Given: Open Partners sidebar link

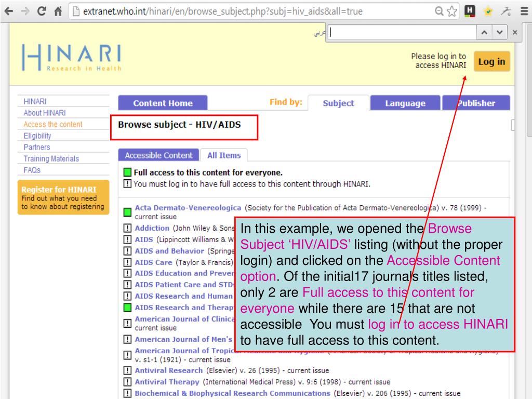Looking at the screenshot, I should click(x=37, y=147).
